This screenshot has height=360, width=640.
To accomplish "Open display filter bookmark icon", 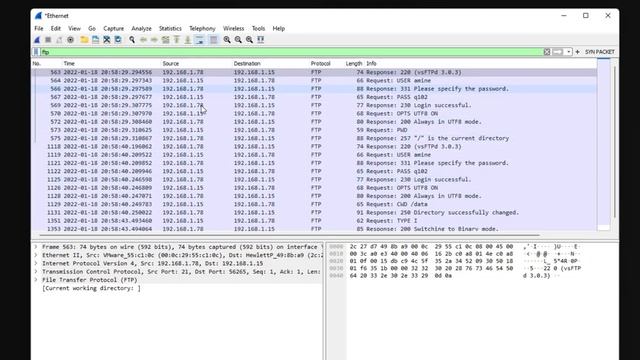I will (36, 52).
